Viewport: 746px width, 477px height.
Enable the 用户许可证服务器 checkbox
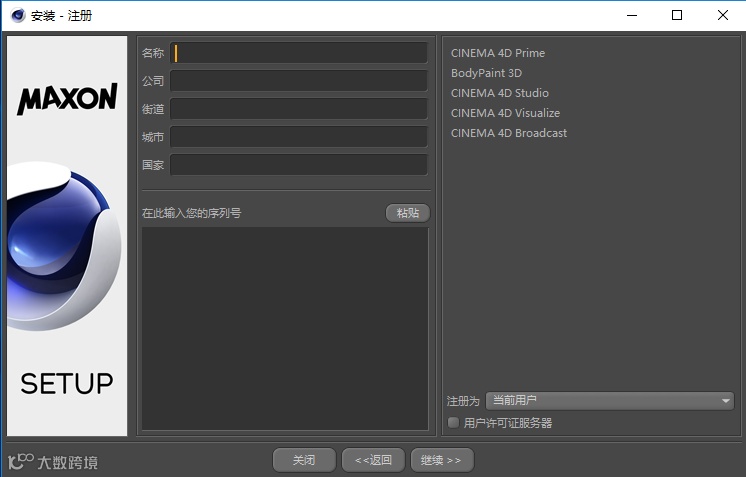click(x=453, y=422)
